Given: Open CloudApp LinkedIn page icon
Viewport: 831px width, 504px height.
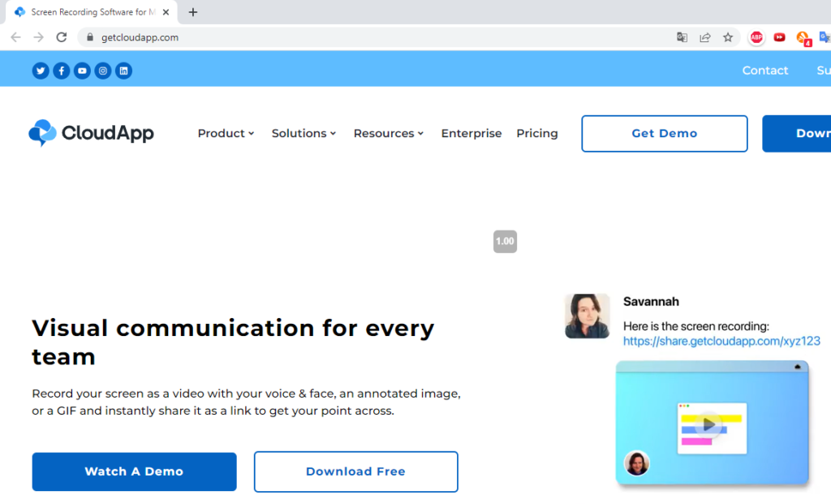Looking at the screenshot, I should pos(123,71).
